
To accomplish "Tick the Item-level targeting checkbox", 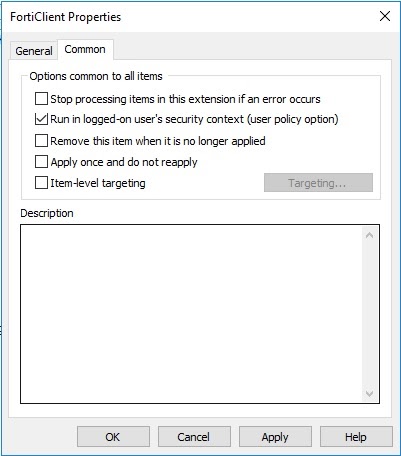I will (41, 183).
